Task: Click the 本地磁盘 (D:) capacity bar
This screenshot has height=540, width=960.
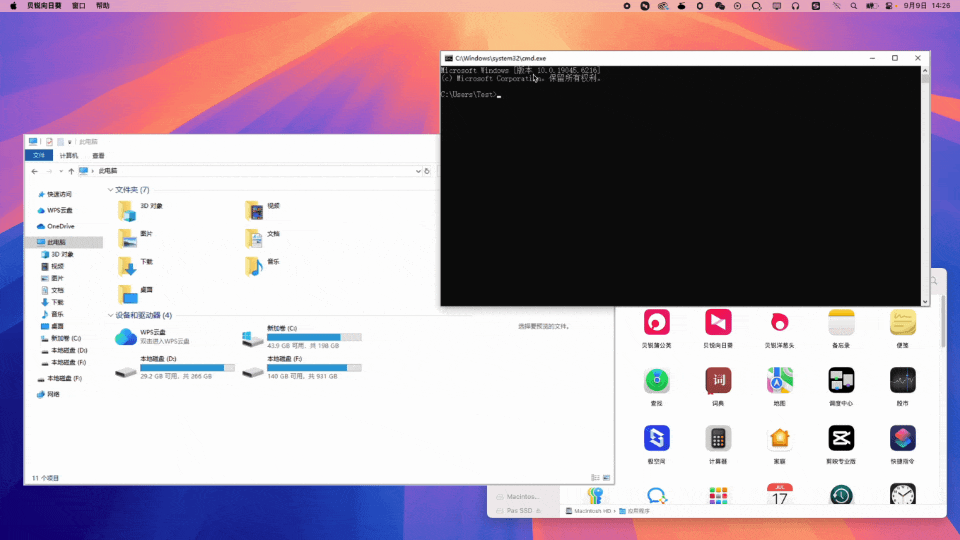Action: [x=187, y=367]
